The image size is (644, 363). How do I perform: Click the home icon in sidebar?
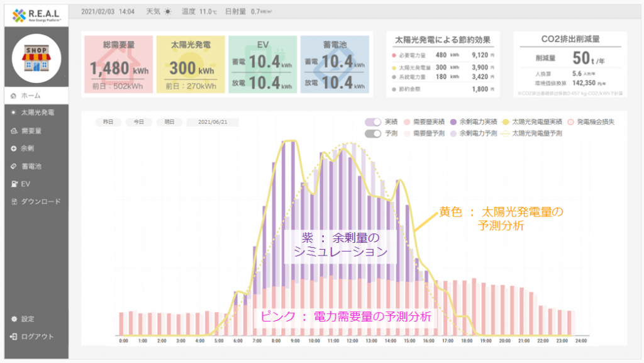click(14, 96)
